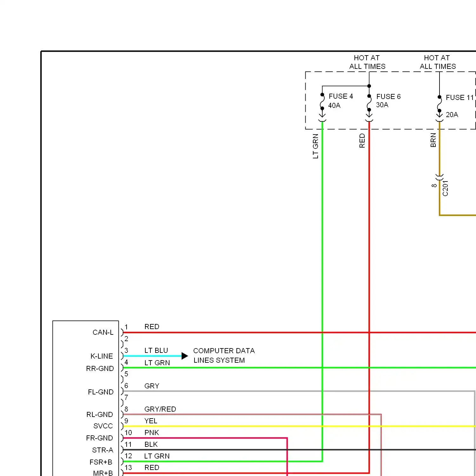The height and width of the screenshot is (476, 476).
Task: Select the MR+B terminal label
Action: (103, 473)
